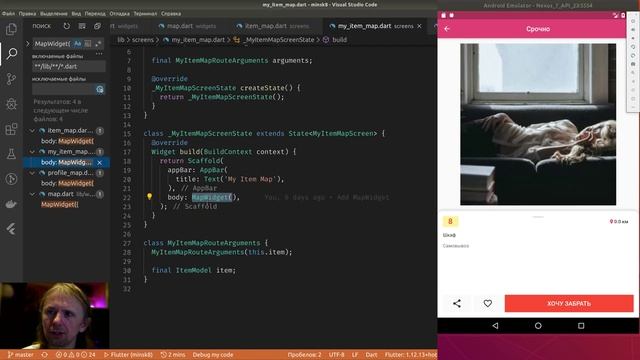Collapse all search results

[x=97, y=26]
